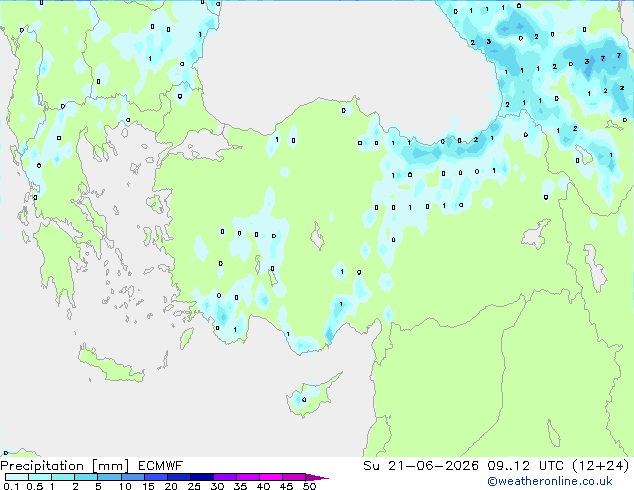This screenshot has height=490, width=634.
Task: Pick the 35–40 mm legend swatch
Action: click(x=248, y=477)
